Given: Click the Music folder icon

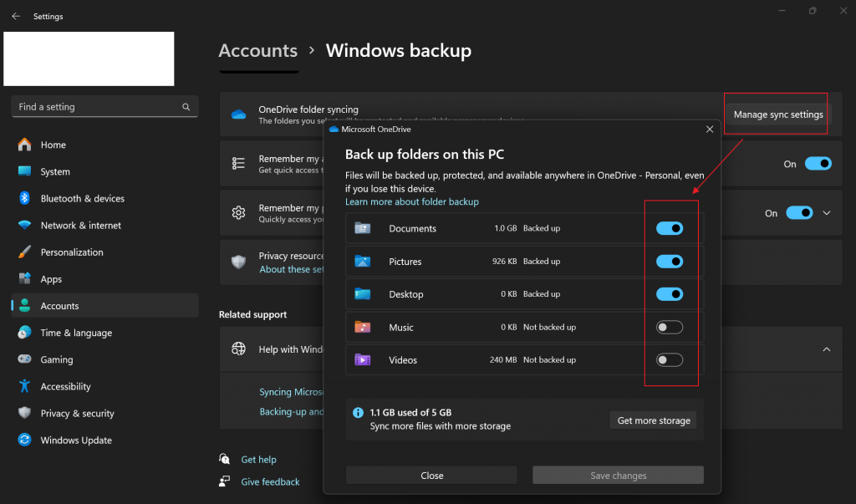Looking at the screenshot, I should (x=362, y=328).
